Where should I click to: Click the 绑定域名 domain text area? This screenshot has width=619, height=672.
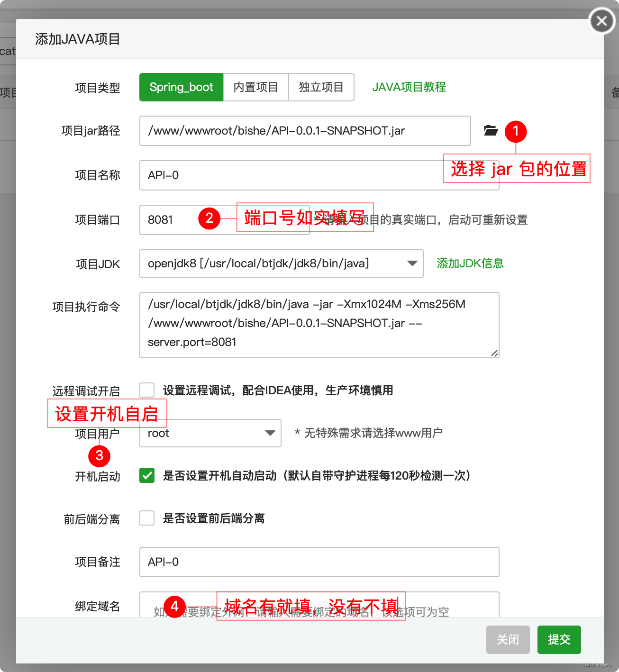coord(319,605)
